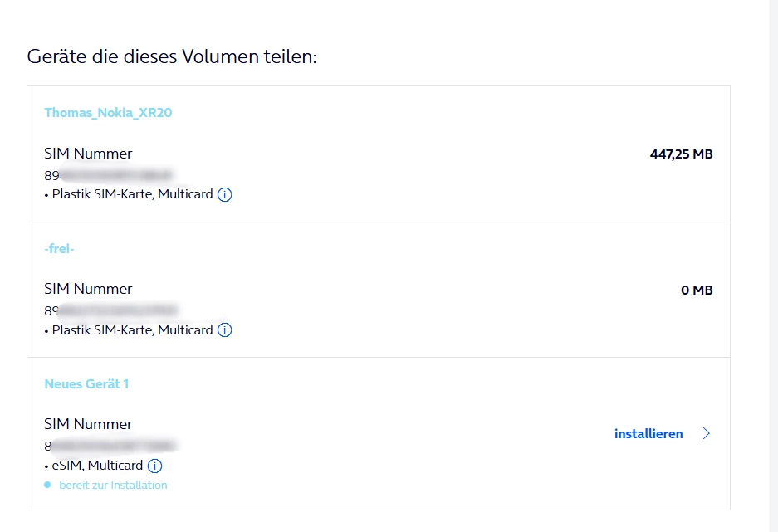The height and width of the screenshot is (532, 778).
Task: Click the 447,25 MB usage value
Action: click(x=681, y=154)
